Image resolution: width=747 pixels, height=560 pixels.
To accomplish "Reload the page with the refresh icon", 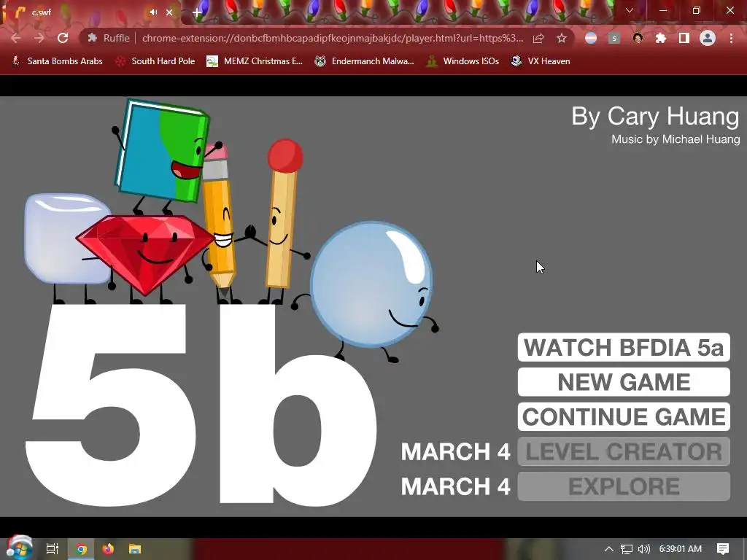I will click(63, 38).
